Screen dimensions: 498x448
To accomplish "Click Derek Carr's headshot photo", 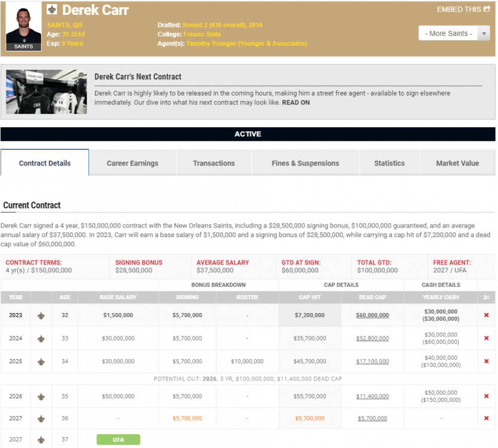I will (x=24, y=25).
